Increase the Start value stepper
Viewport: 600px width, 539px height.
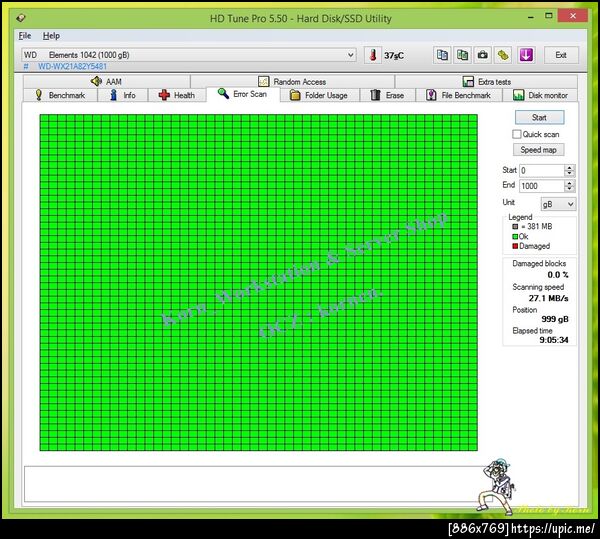(x=569, y=168)
